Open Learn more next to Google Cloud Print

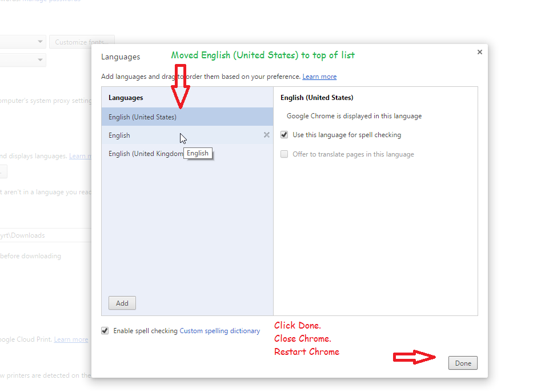point(71,339)
